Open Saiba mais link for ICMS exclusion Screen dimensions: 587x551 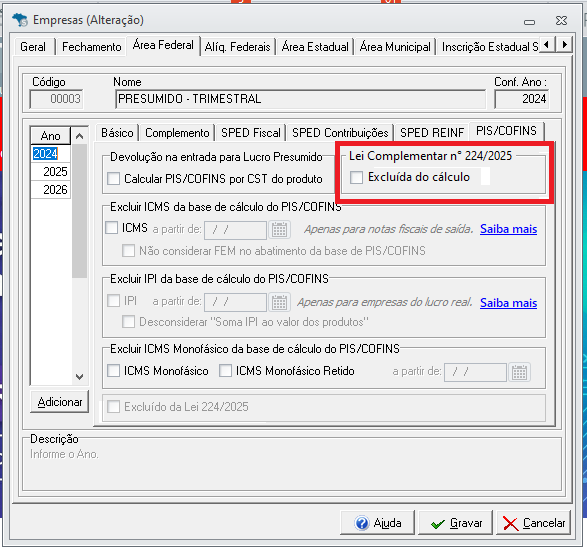(508, 229)
